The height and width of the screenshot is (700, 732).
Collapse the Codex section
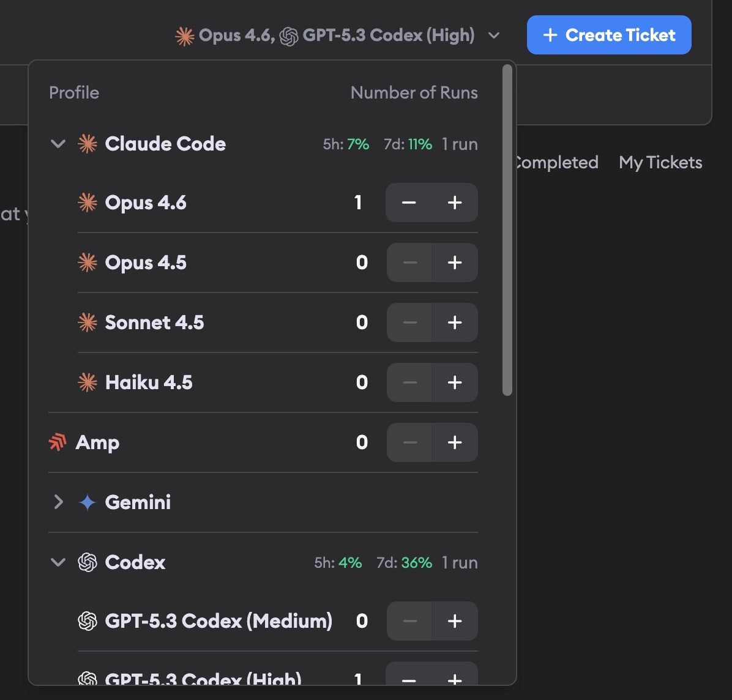(x=58, y=562)
